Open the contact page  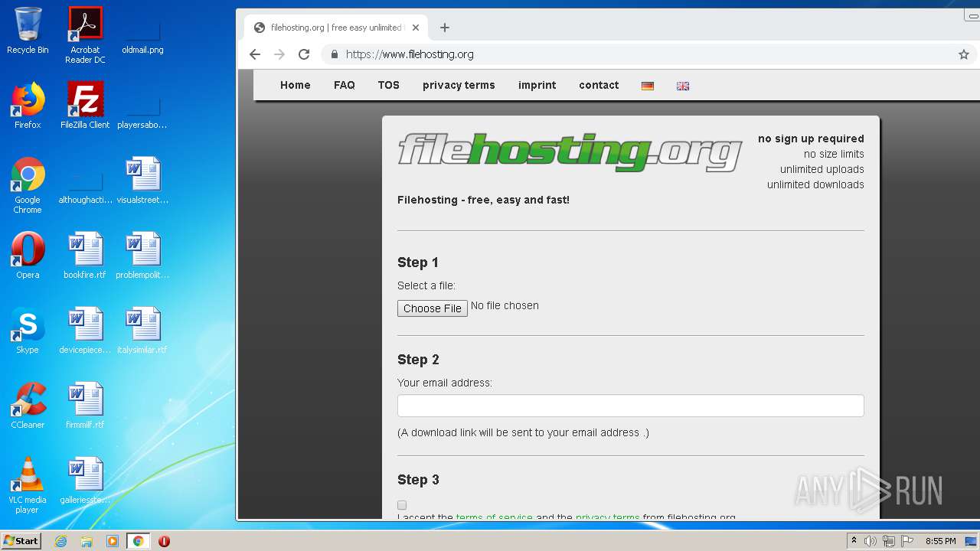pyautogui.click(x=599, y=85)
